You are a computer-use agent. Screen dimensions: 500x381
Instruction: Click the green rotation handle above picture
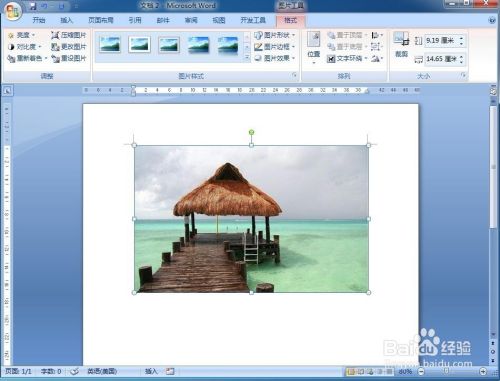pyautogui.click(x=252, y=132)
